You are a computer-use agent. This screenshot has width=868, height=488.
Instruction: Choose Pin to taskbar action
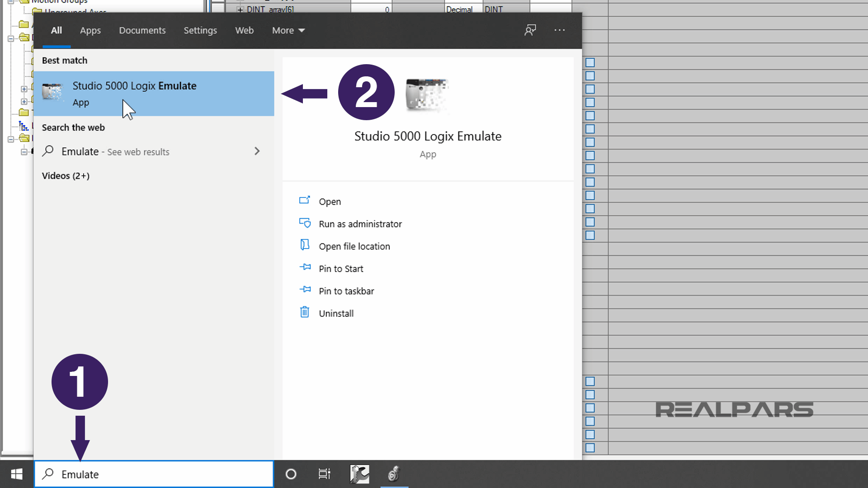[x=346, y=291]
